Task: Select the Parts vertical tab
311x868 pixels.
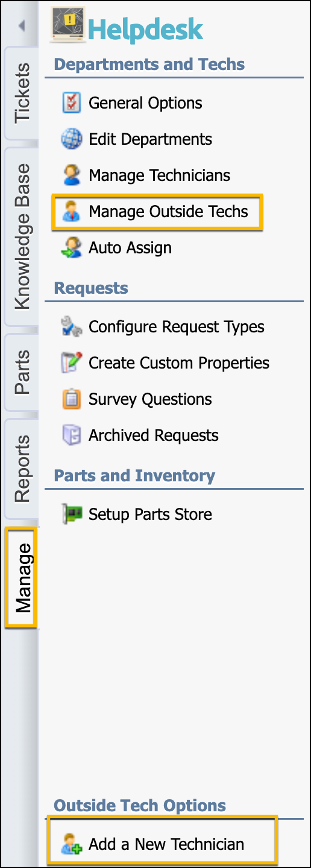Action: click(22, 372)
